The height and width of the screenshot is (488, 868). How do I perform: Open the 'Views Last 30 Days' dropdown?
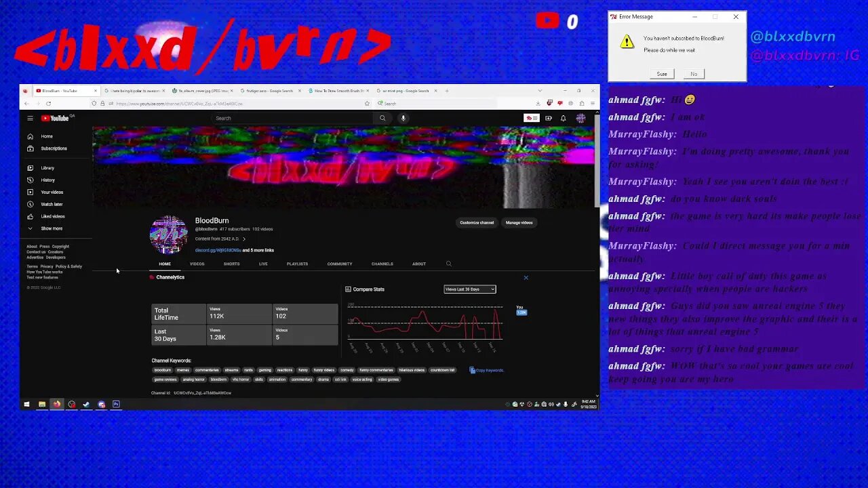(470, 289)
